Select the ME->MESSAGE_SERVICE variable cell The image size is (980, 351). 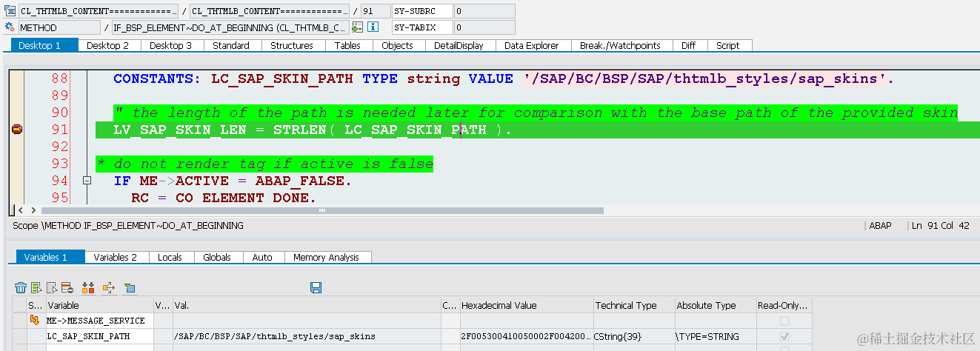pos(99,321)
